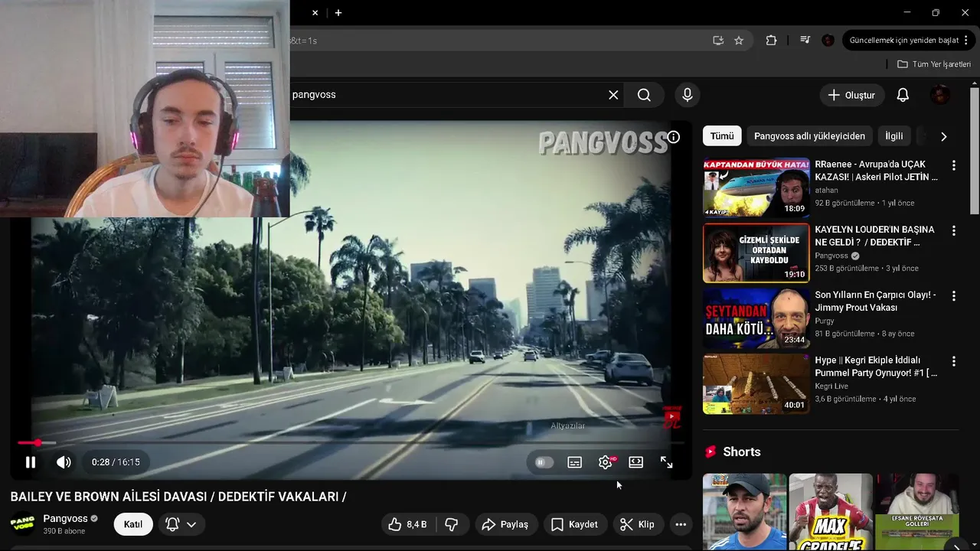Open options for Jimmy Prout video
This screenshot has width=980, height=551.
click(x=953, y=295)
